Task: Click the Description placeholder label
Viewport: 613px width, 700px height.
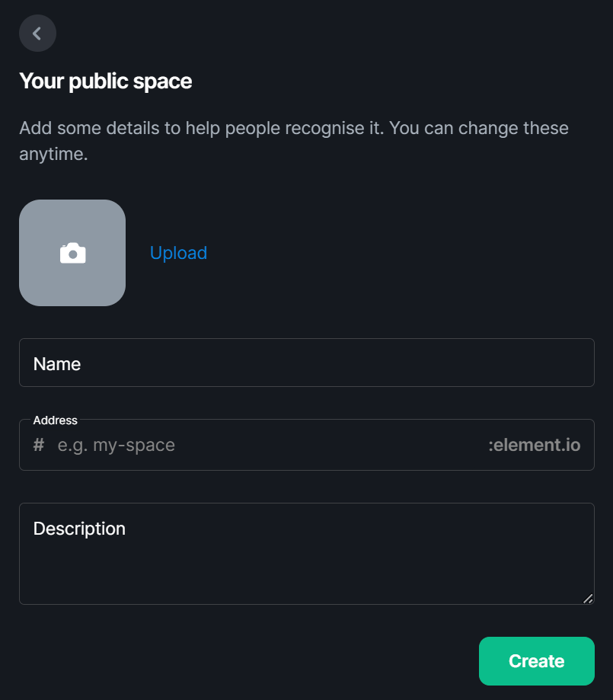Action: [x=79, y=529]
